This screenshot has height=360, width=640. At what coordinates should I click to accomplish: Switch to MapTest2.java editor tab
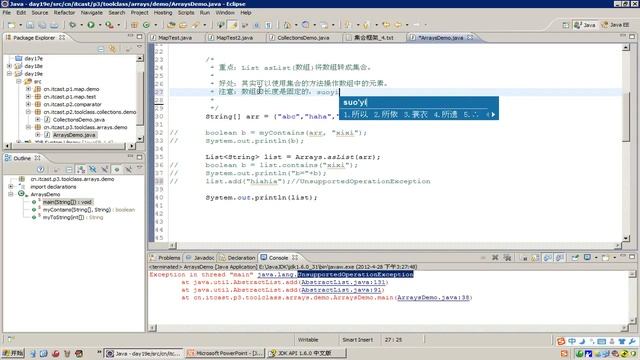tap(234, 38)
